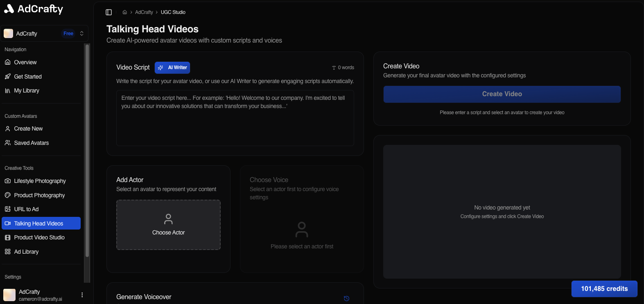The image size is (644, 304).
Task: Click the Product Photography palette icon
Action: 8,195
